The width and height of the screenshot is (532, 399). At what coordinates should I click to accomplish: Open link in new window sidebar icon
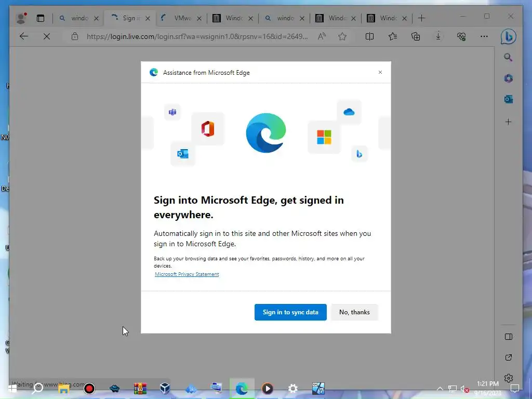click(x=508, y=357)
